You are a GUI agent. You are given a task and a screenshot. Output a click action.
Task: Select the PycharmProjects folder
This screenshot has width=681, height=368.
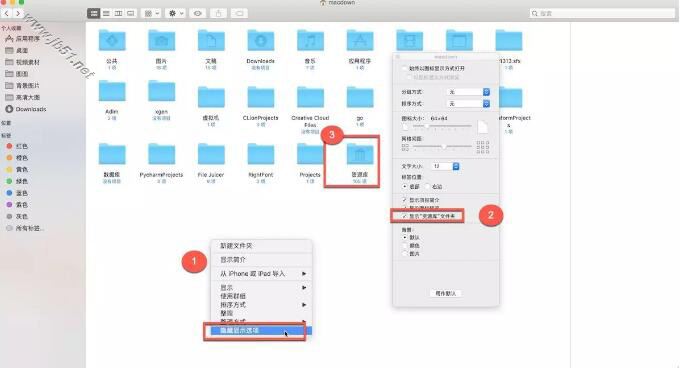[162, 154]
